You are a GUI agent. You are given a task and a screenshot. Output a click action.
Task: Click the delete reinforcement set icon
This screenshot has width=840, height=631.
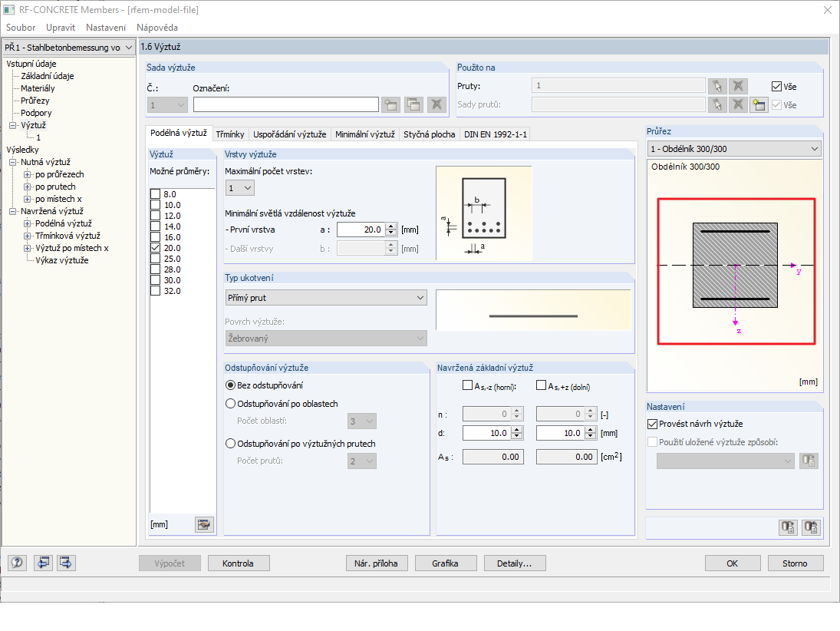coord(436,104)
